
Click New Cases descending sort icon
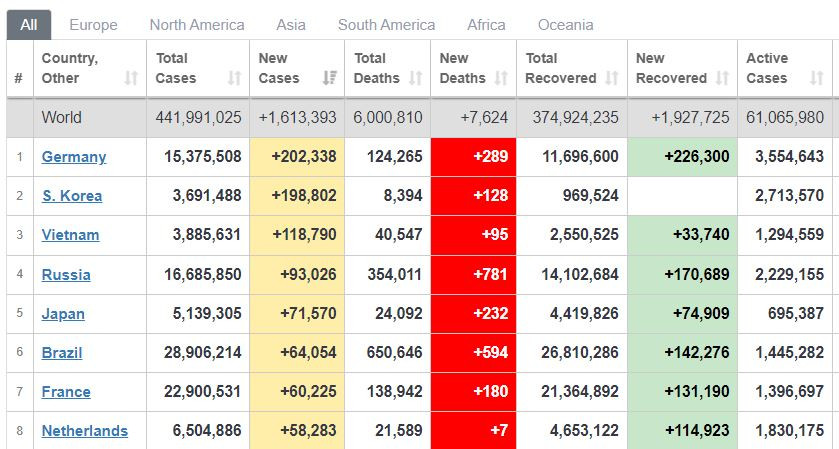[x=330, y=79]
